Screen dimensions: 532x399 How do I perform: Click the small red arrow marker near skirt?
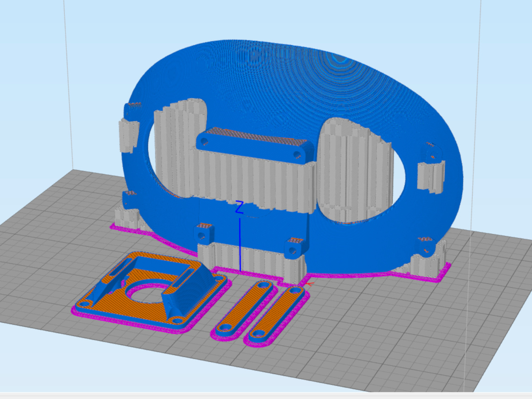tap(310, 283)
